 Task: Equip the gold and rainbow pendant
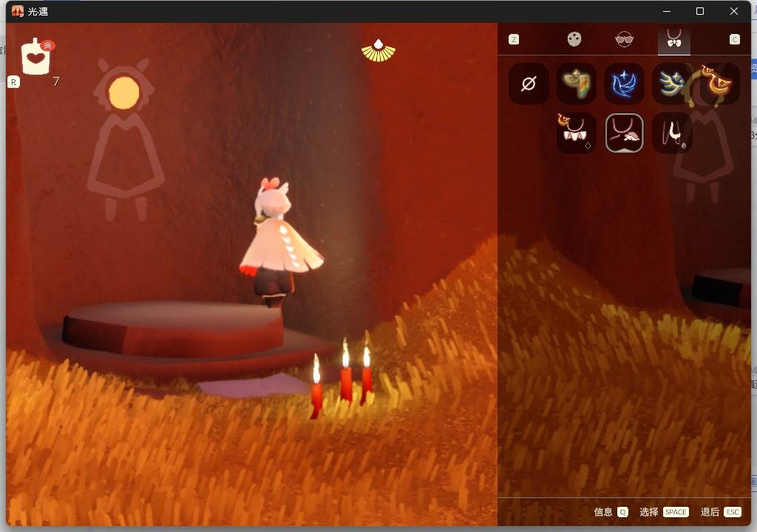576,84
